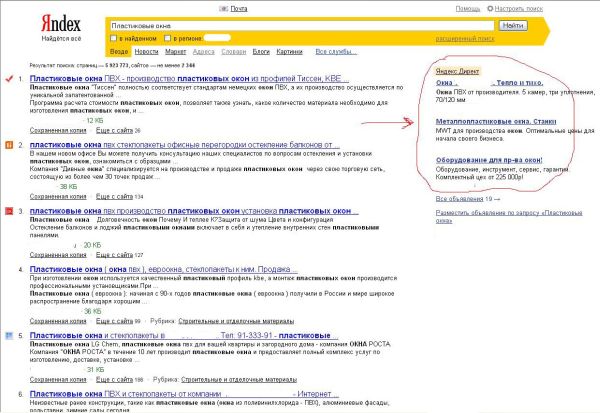Click the '12 КБ' size text of result 1

95,121
